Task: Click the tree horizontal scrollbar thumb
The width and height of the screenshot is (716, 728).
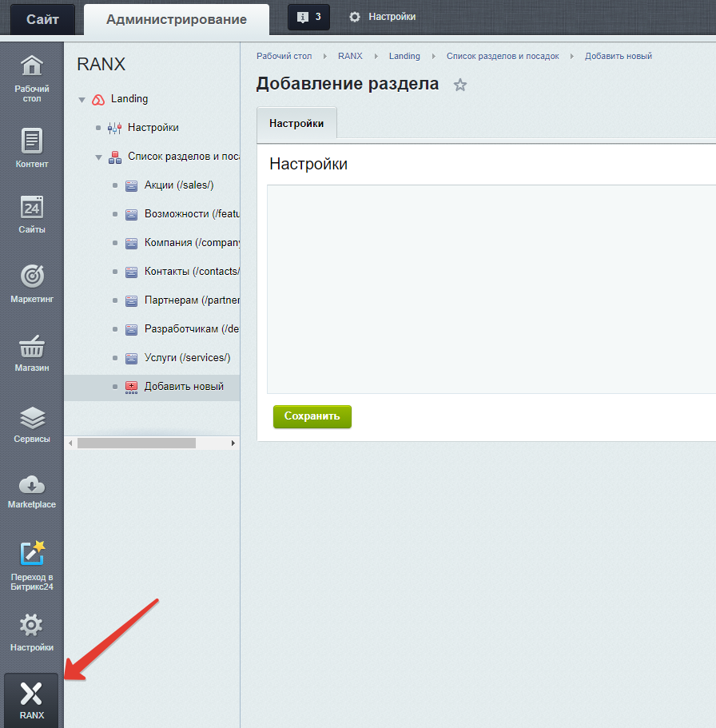Action: tap(137, 443)
